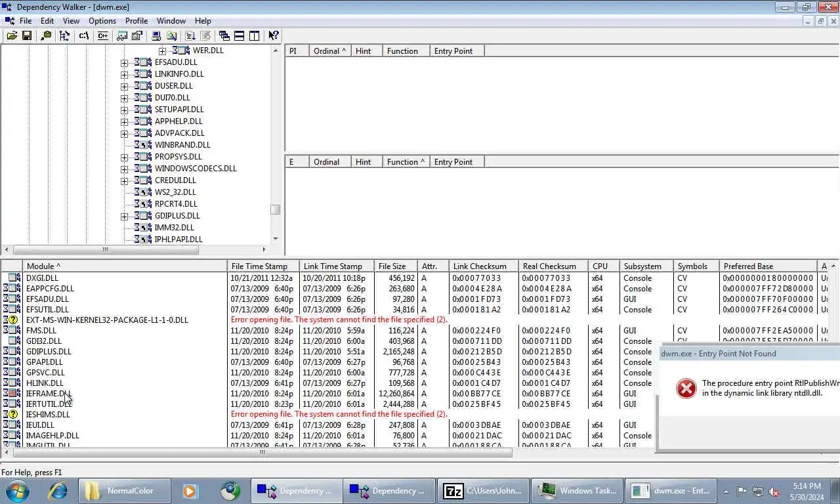Toggle Auto Expand in the toolbar
The height and width of the screenshot is (504, 840).
(64, 36)
